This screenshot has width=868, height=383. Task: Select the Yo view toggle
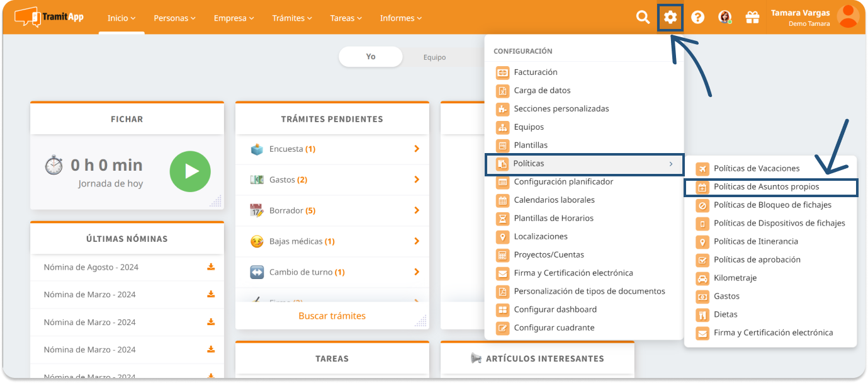click(x=371, y=57)
